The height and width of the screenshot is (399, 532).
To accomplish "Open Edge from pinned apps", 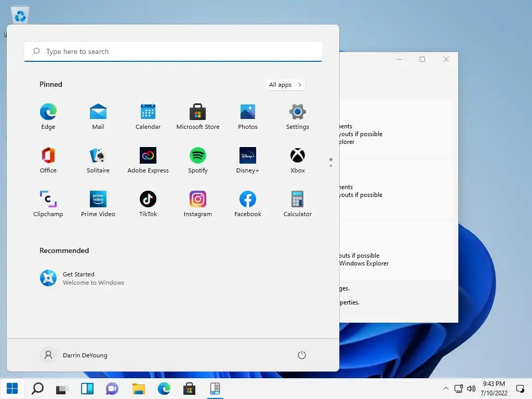I will click(x=48, y=117).
